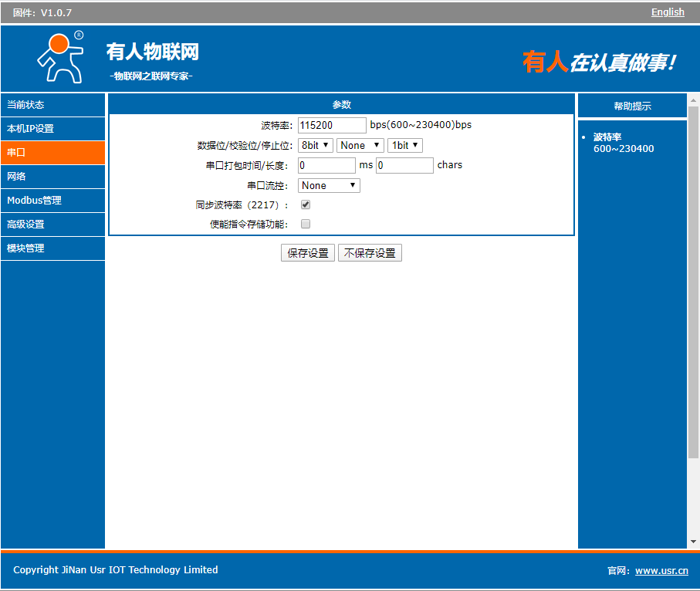This screenshot has width=700, height=591.
Task: Switch language via the English link
Action: click(668, 12)
